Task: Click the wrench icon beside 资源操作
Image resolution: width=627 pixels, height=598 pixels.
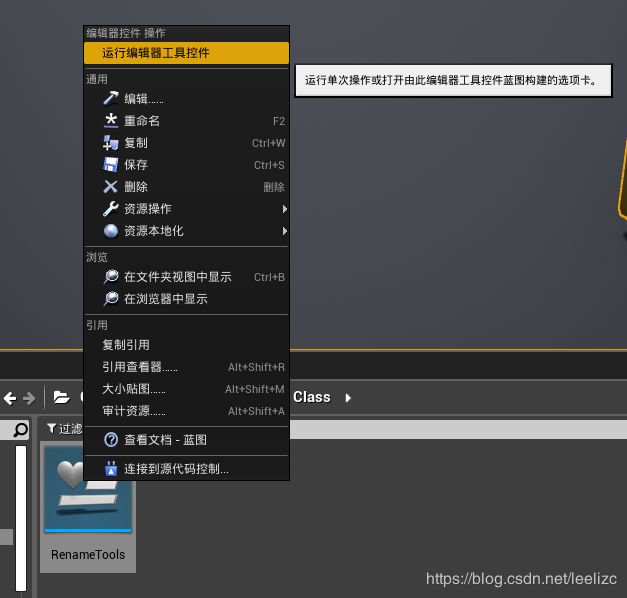Action: tap(111, 208)
